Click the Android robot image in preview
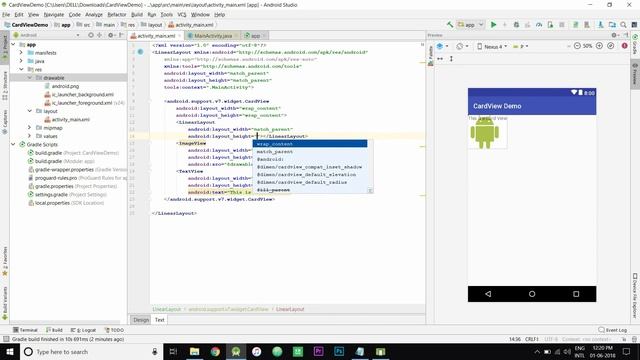Viewport: 640px width, 360px height. click(x=485, y=133)
